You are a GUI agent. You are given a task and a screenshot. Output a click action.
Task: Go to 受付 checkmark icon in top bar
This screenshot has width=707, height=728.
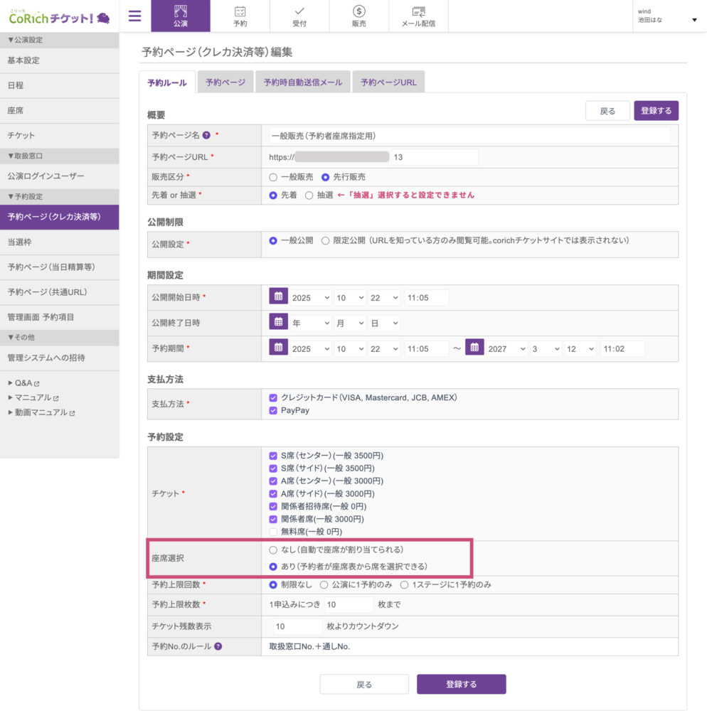pos(299,16)
